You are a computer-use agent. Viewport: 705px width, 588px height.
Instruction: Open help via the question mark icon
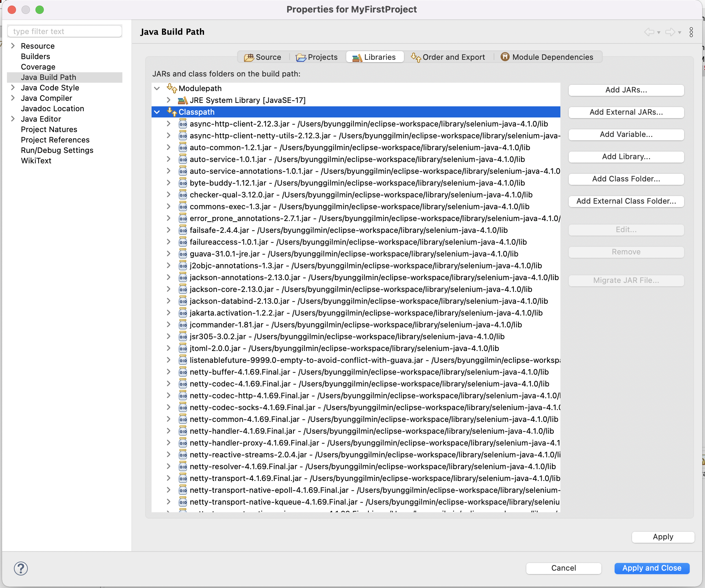pyautogui.click(x=21, y=569)
